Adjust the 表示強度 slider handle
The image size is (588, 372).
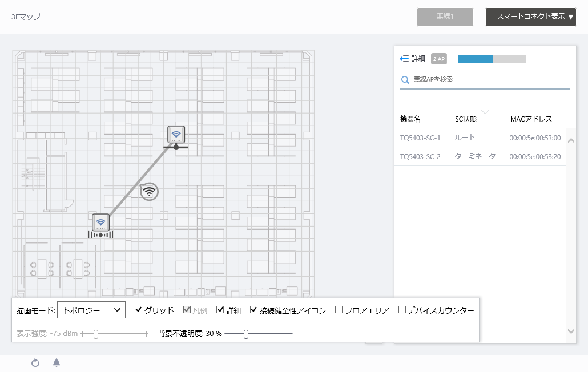[x=96, y=334]
